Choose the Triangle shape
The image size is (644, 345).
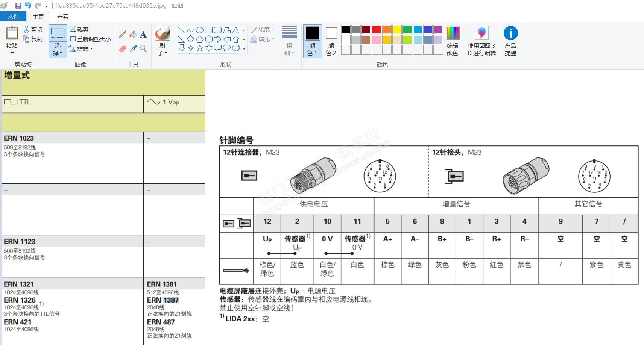pos(236,30)
